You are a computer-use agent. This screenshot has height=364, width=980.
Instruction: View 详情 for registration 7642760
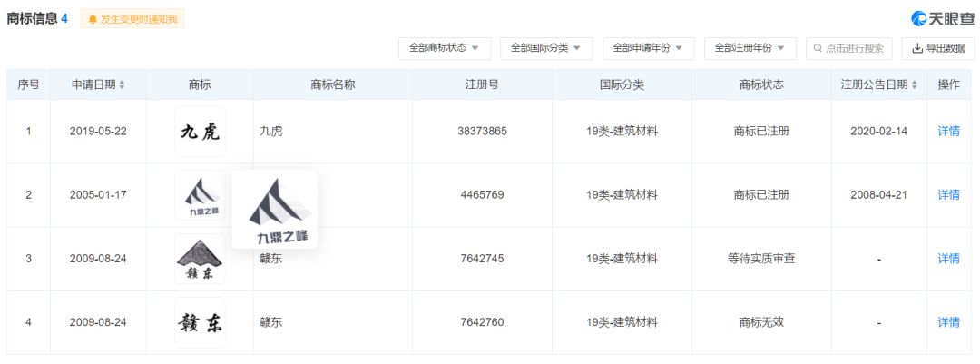pyautogui.click(x=948, y=322)
